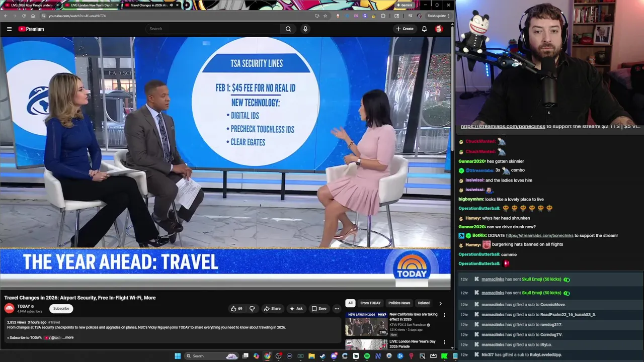This screenshot has width=644, height=362.
Task: Click the video player to pause playback
Action: click(225, 162)
